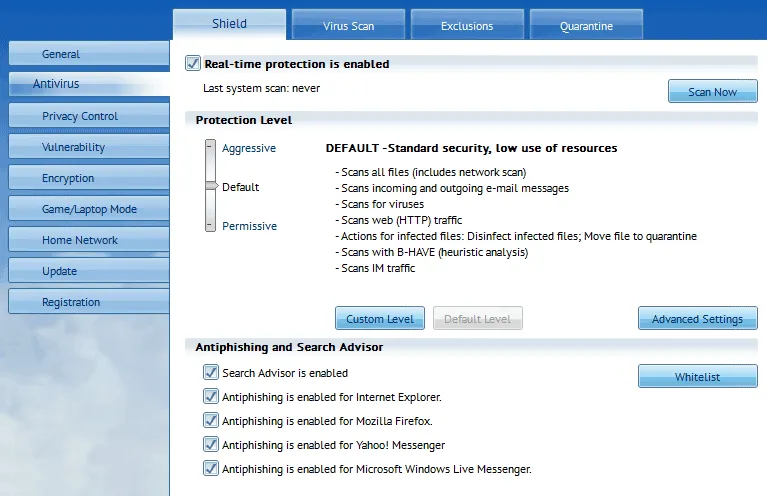Open Game/Laptop Mode settings

tap(89, 209)
